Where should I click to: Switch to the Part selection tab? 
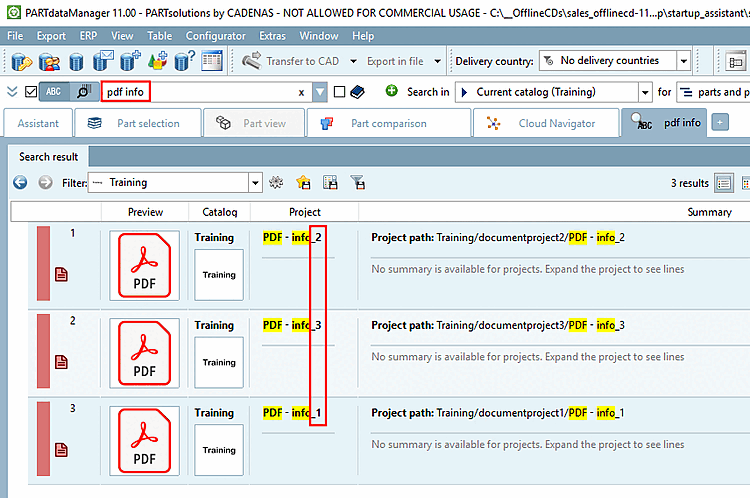pos(138,123)
